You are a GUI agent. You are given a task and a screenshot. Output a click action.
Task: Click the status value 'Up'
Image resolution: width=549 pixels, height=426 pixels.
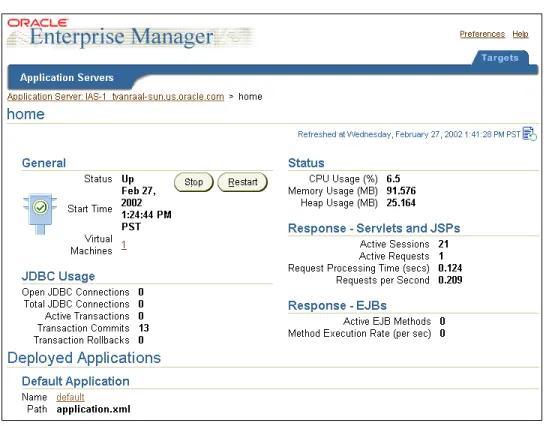tap(128, 179)
